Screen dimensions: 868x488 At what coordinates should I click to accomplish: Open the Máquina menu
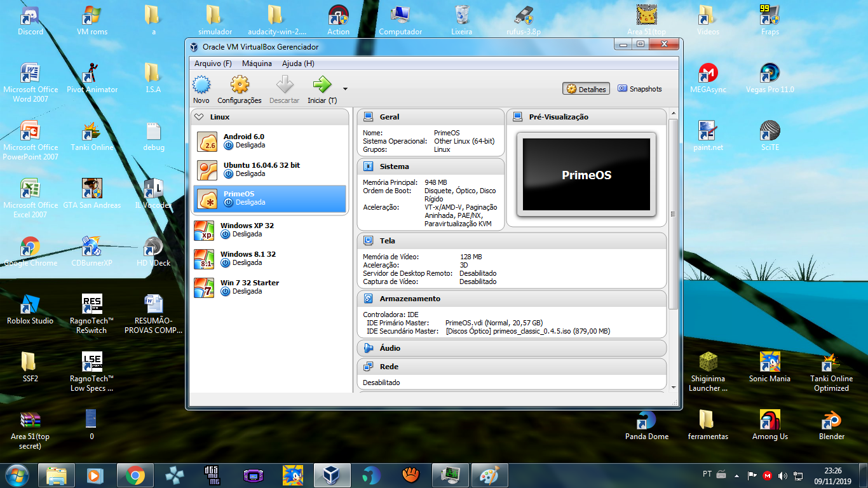[257, 64]
